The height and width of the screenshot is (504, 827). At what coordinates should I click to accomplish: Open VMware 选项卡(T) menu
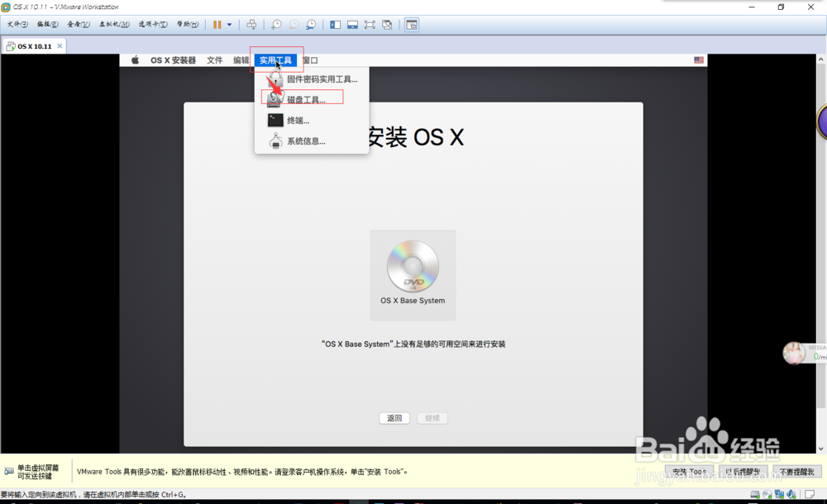[153, 24]
